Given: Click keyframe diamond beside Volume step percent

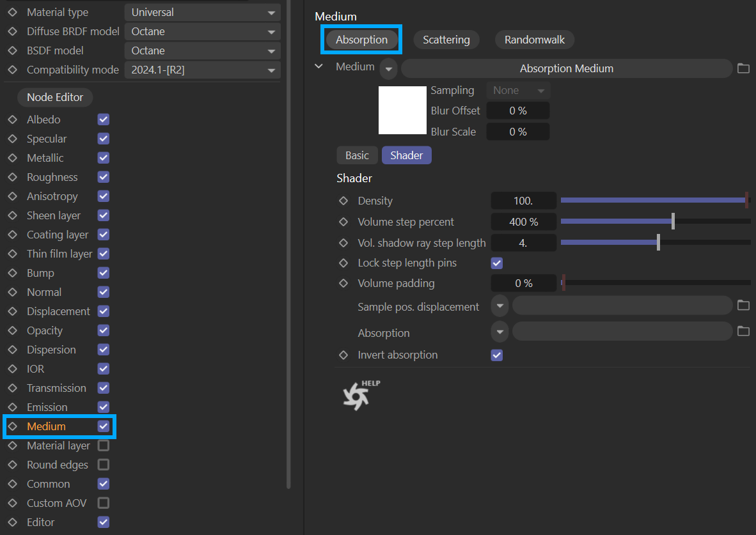Looking at the screenshot, I should point(343,222).
